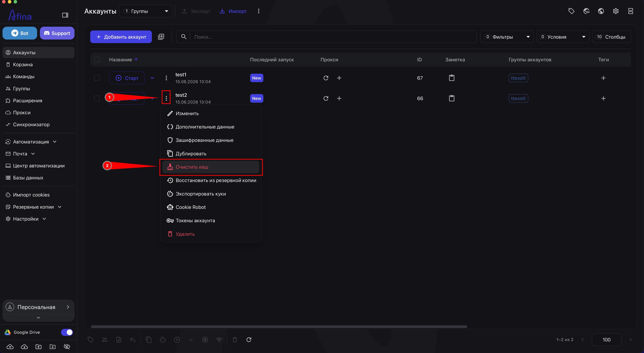Select Зашифрованные данные menu entry
Screen dimensions: 644x353
211,140
